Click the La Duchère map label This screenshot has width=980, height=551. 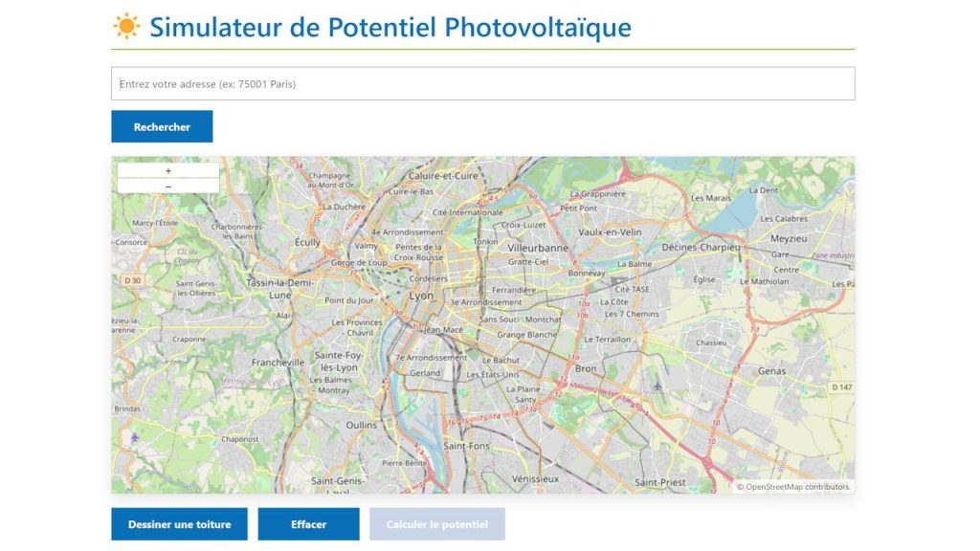pyautogui.click(x=344, y=207)
